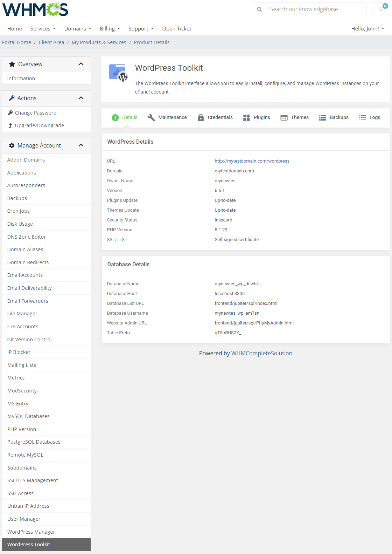Click the Change Password key icon
392x554 pixels.
point(10,113)
